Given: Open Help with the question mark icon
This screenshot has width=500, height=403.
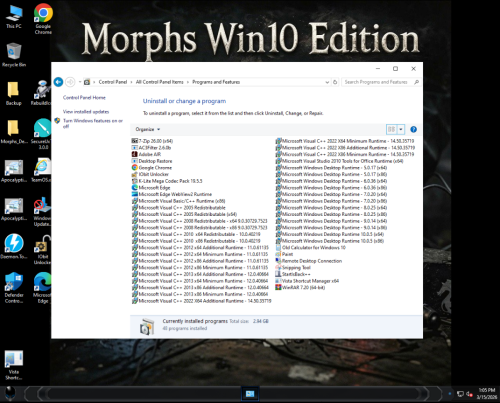Looking at the screenshot, I should point(413,129).
